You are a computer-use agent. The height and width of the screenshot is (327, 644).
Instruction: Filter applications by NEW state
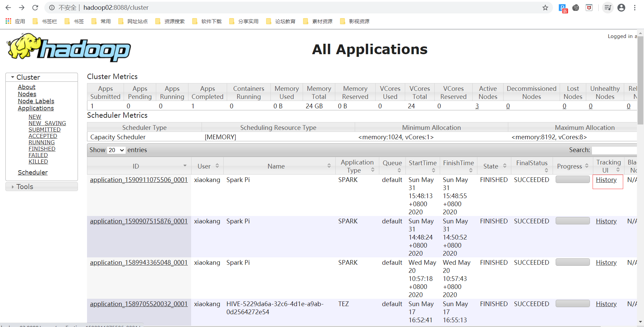pyautogui.click(x=35, y=117)
